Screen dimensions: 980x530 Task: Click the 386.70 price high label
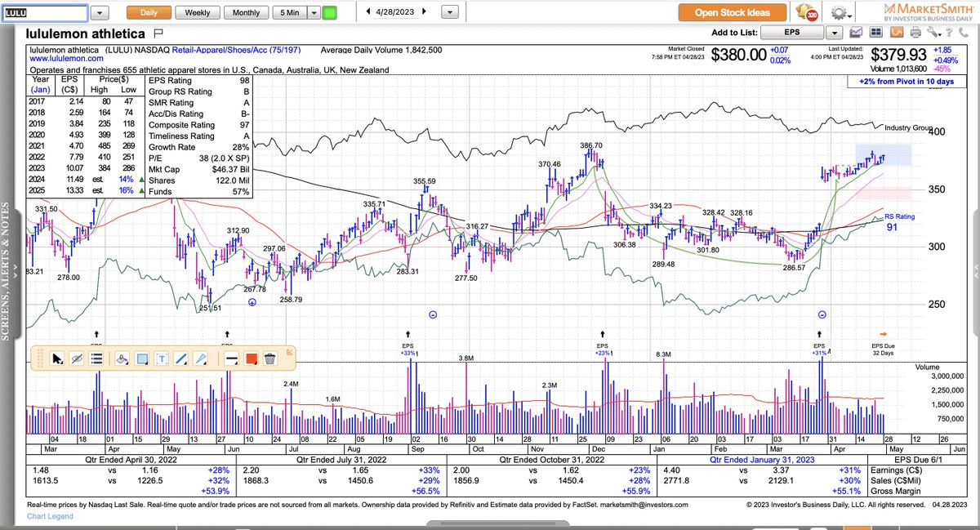591,145
